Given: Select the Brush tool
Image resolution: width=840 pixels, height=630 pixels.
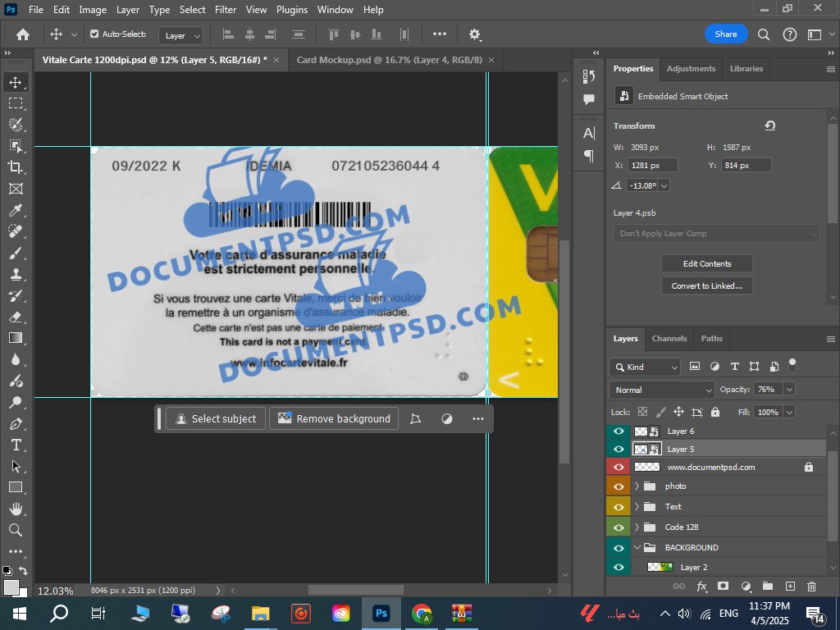Looking at the screenshot, I should tap(16, 253).
